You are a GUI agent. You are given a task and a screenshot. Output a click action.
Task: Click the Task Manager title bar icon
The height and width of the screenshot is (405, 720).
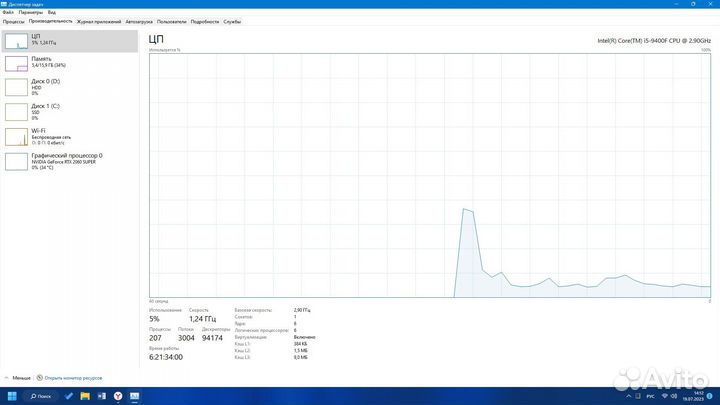tap(4, 4)
